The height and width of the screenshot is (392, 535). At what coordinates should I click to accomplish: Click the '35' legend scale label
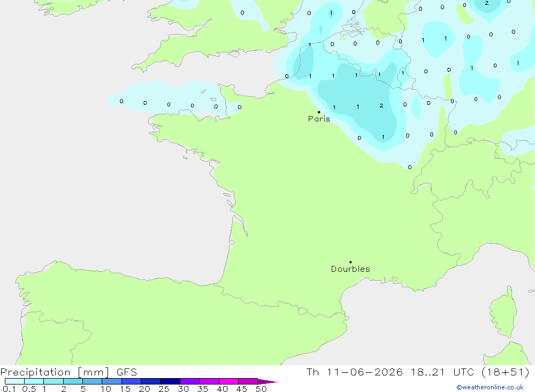coord(203,389)
